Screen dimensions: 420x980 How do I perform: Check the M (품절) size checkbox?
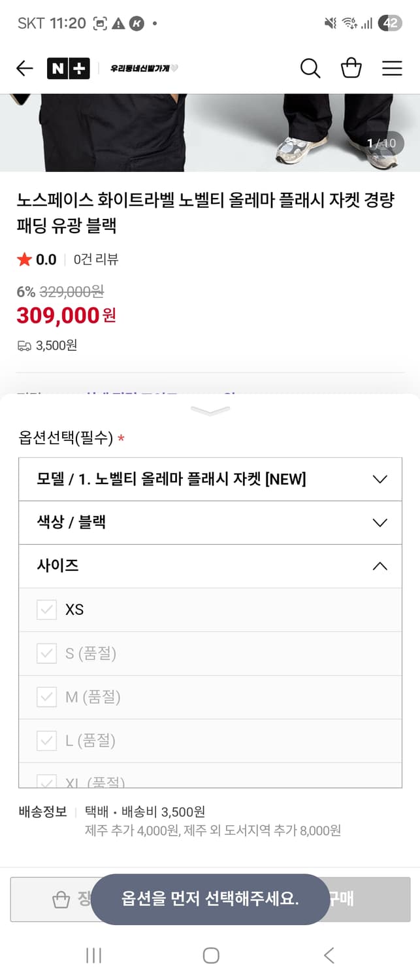click(x=46, y=696)
